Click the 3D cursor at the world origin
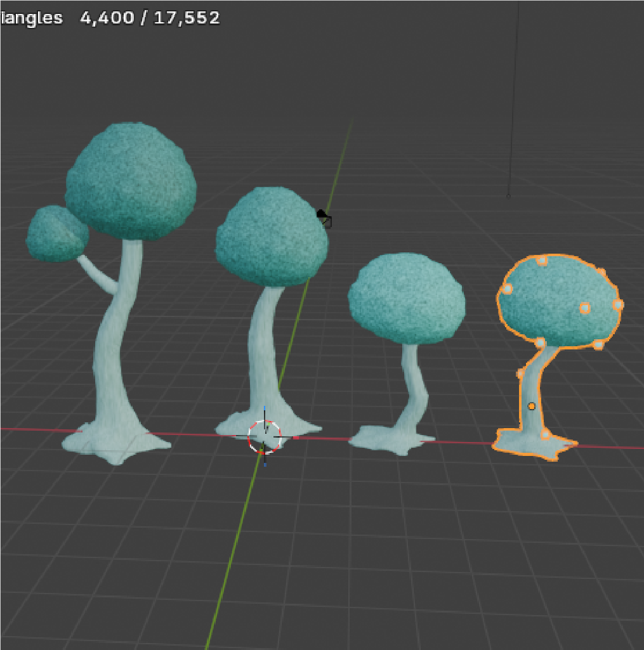The image size is (644, 650). click(264, 436)
